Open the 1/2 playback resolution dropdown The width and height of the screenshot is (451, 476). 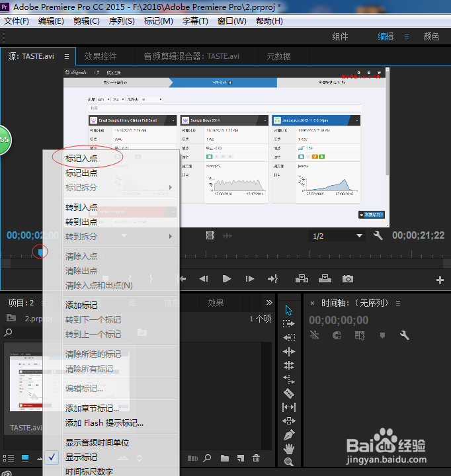coord(337,236)
